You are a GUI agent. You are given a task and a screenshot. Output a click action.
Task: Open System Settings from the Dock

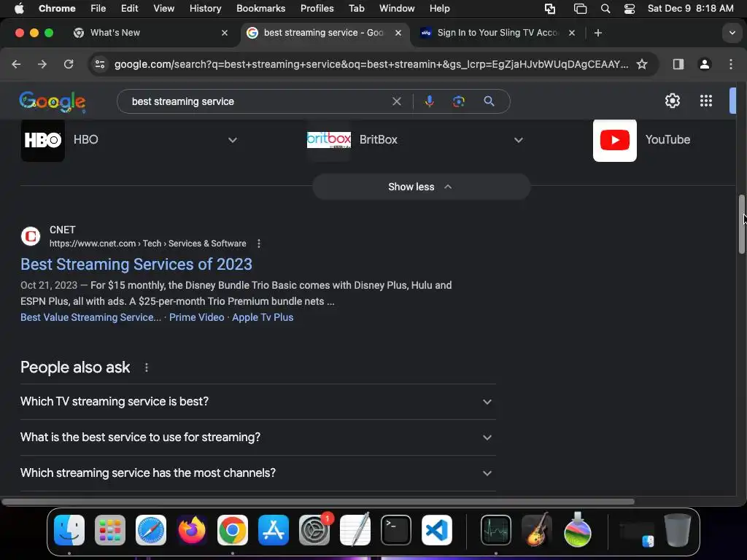314,530
